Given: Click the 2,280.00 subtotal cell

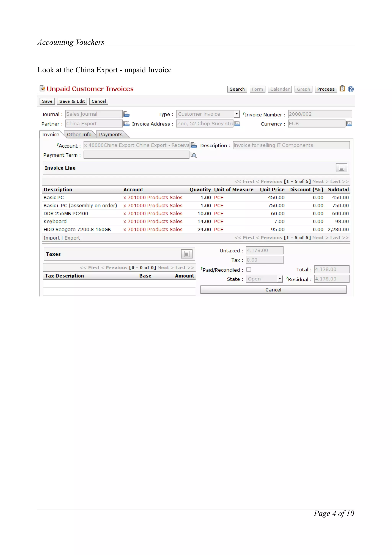Looking at the screenshot, I should pos(338,229).
